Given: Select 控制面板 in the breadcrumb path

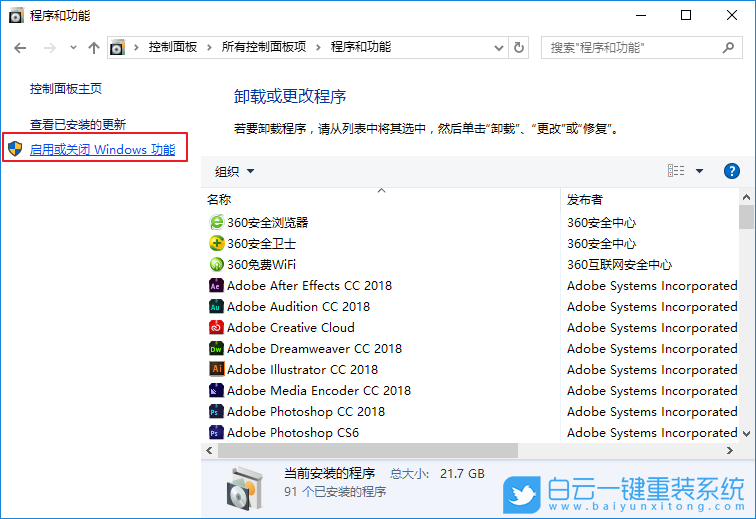Looking at the screenshot, I should [173, 47].
